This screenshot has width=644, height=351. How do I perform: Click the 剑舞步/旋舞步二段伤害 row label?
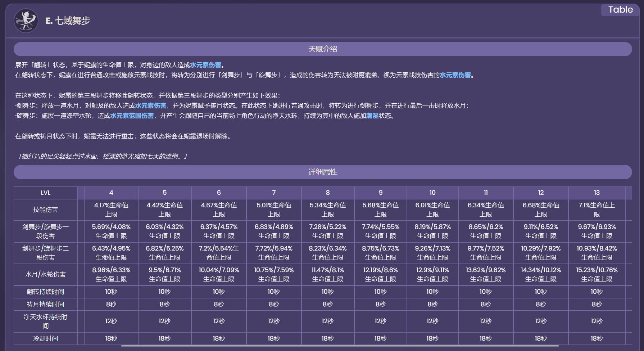tap(45, 253)
